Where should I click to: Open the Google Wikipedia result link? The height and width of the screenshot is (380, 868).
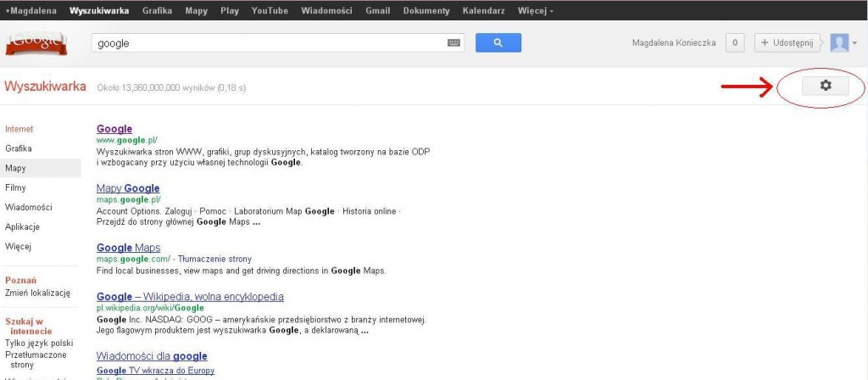[190, 297]
